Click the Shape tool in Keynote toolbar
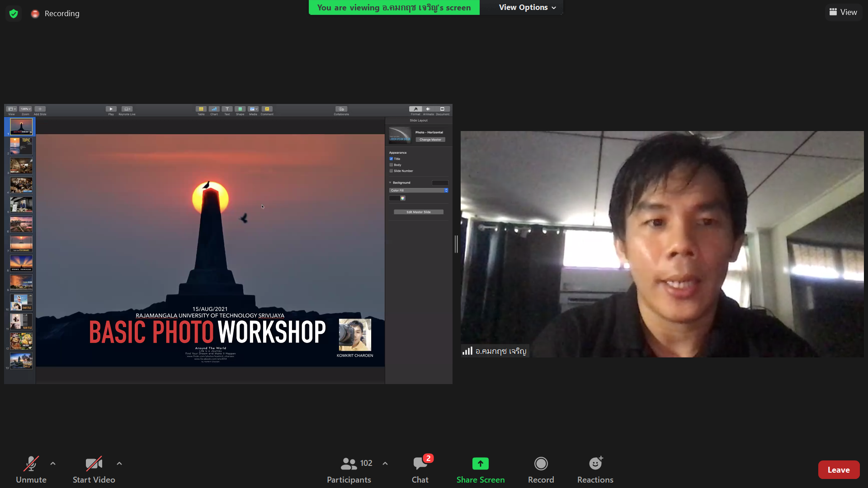 pos(240,109)
